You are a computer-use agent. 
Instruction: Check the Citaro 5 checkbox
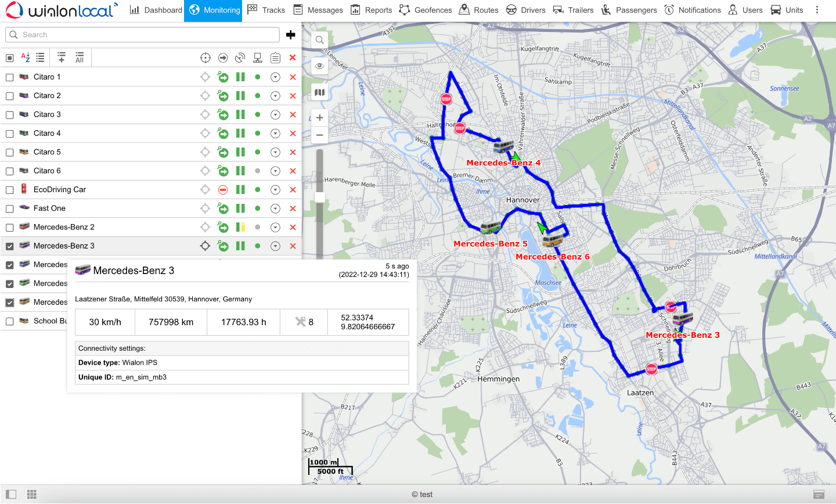pos(9,152)
